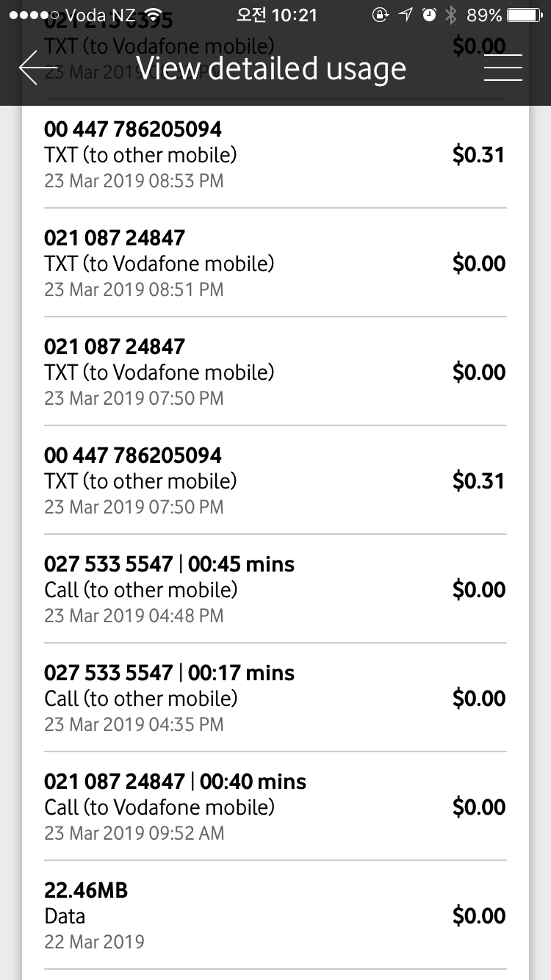Tap the Bluetooth status icon

pos(451,15)
